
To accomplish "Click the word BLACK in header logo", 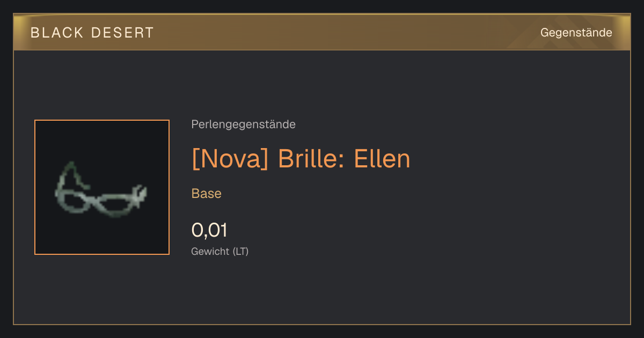I will [57, 33].
